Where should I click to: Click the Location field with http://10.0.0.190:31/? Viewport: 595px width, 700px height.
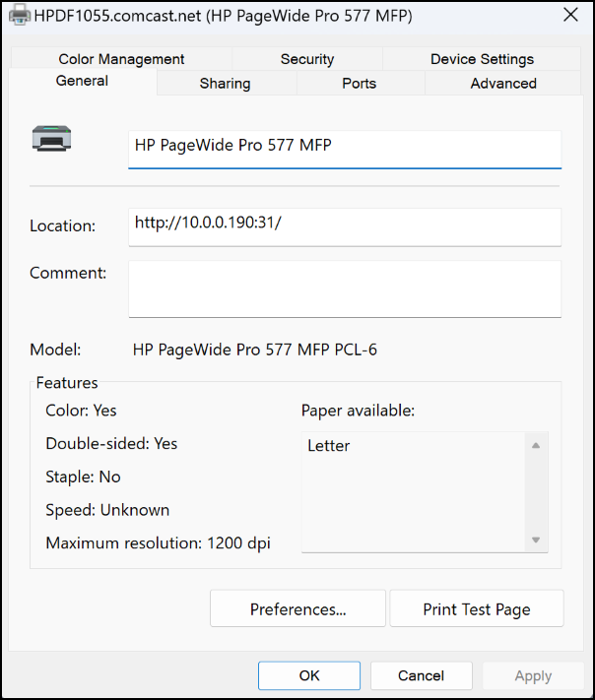point(345,226)
